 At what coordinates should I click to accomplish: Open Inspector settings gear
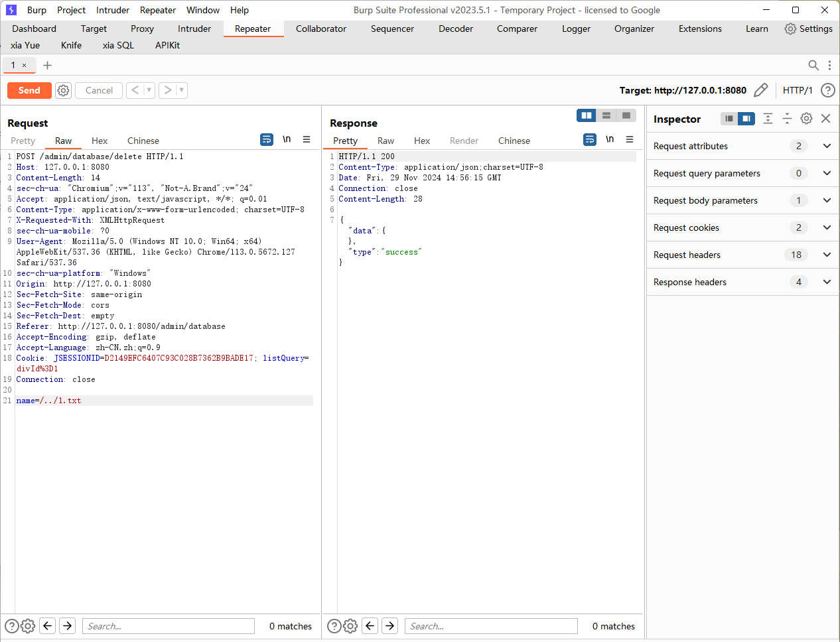click(806, 118)
